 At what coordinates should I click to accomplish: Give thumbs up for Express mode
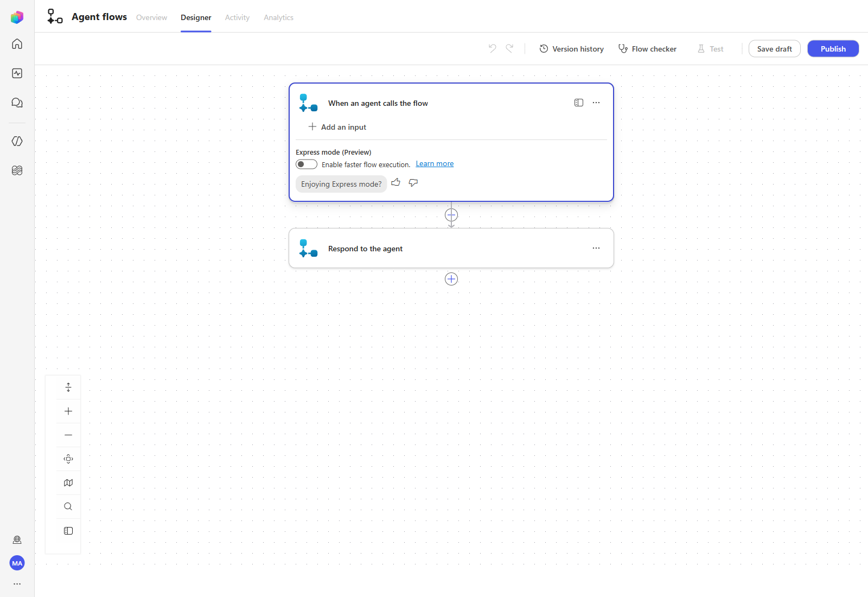click(x=396, y=183)
